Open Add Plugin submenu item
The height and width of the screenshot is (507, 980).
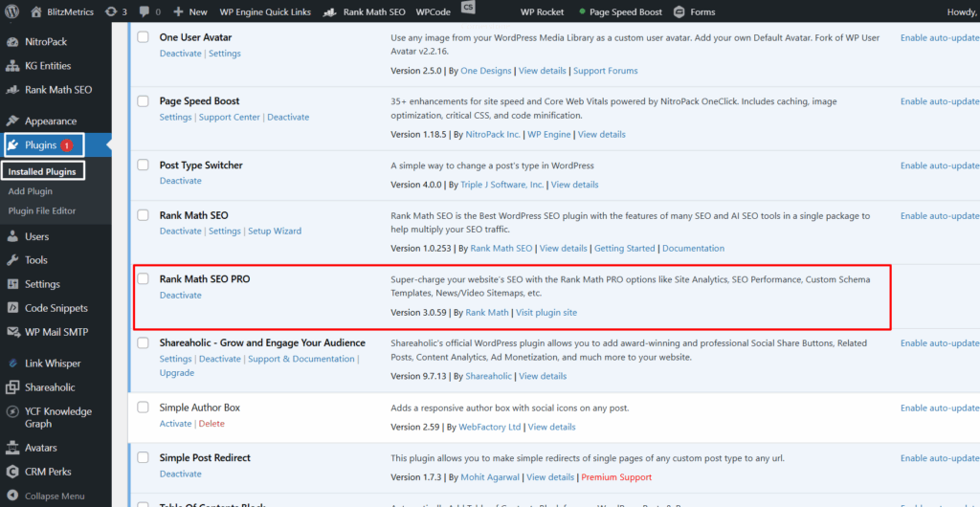coord(30,191)
